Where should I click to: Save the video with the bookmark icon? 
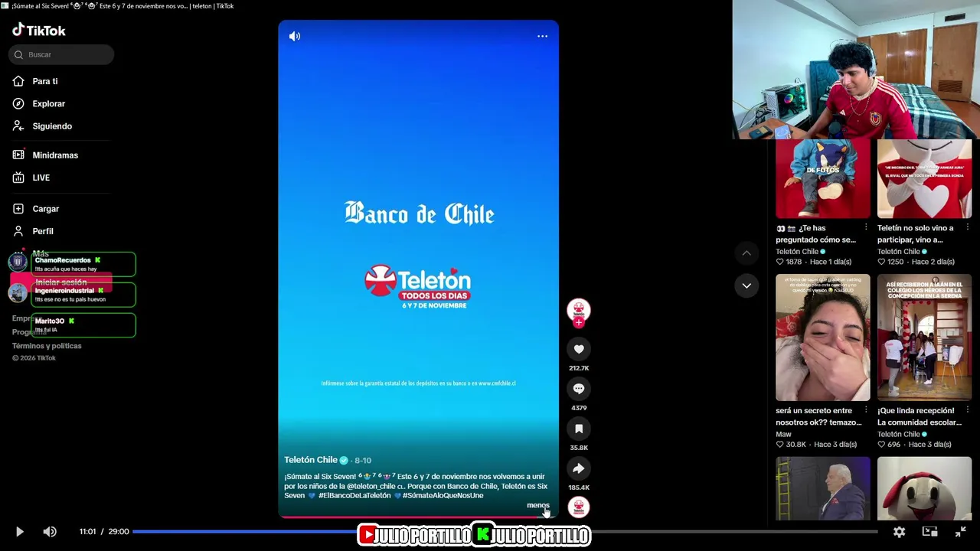coord(579,429)
